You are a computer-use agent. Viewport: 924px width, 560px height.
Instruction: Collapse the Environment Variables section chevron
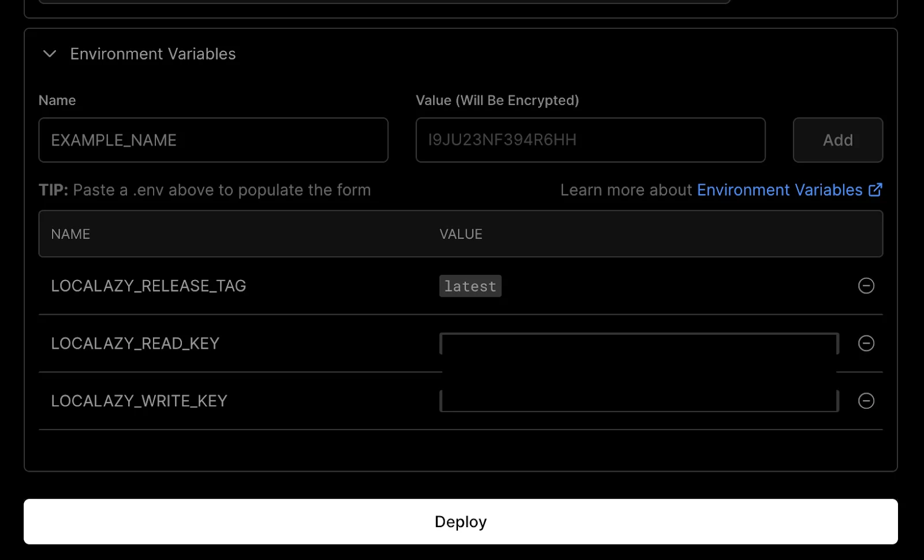[50, 54]
